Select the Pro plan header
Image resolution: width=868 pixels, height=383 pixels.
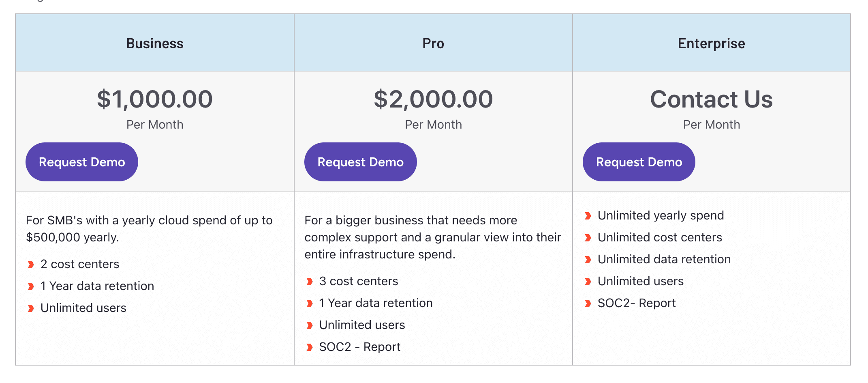[x=432, y=43]
